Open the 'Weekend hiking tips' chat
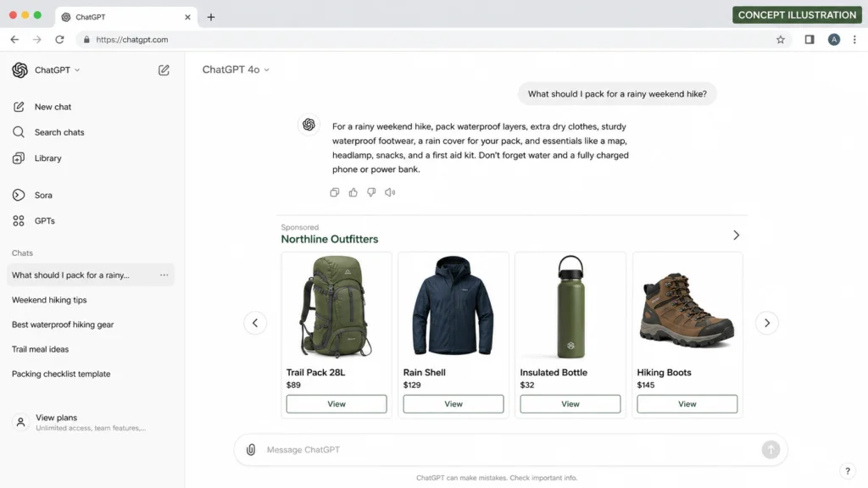868x488 pixels. click(49, 300)
